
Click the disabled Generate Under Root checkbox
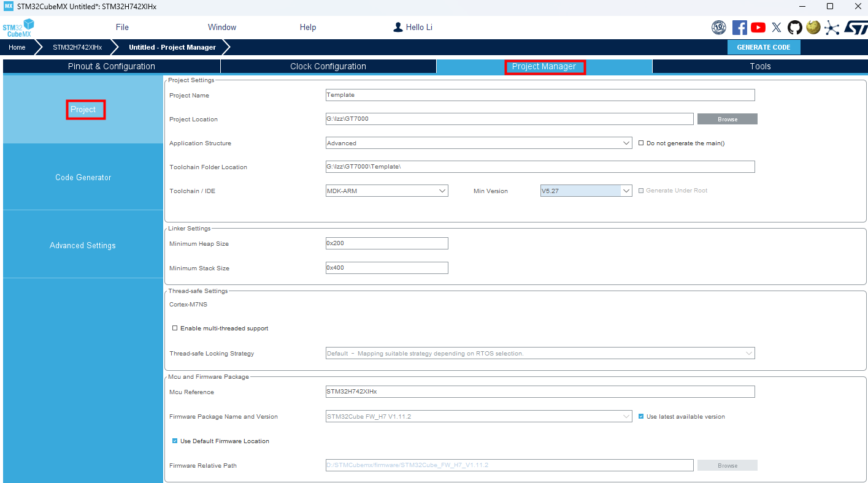[641, 191]
